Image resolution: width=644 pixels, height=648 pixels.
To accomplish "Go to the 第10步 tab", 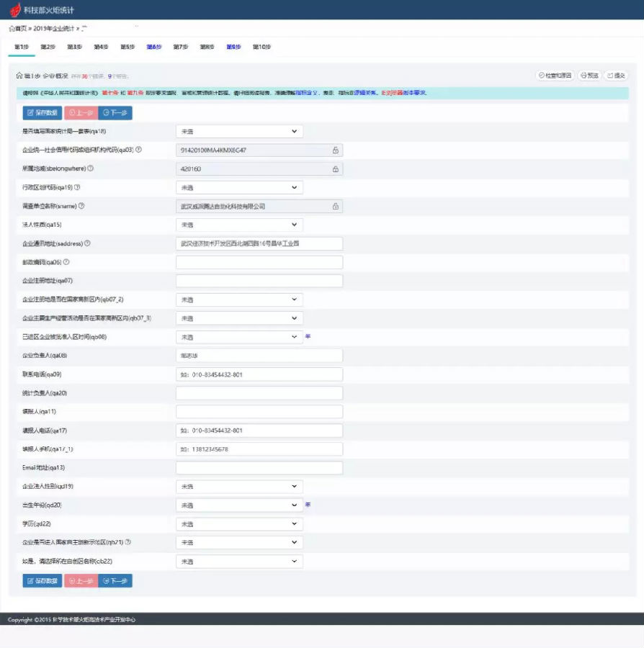I will click(x=261, y=47).
